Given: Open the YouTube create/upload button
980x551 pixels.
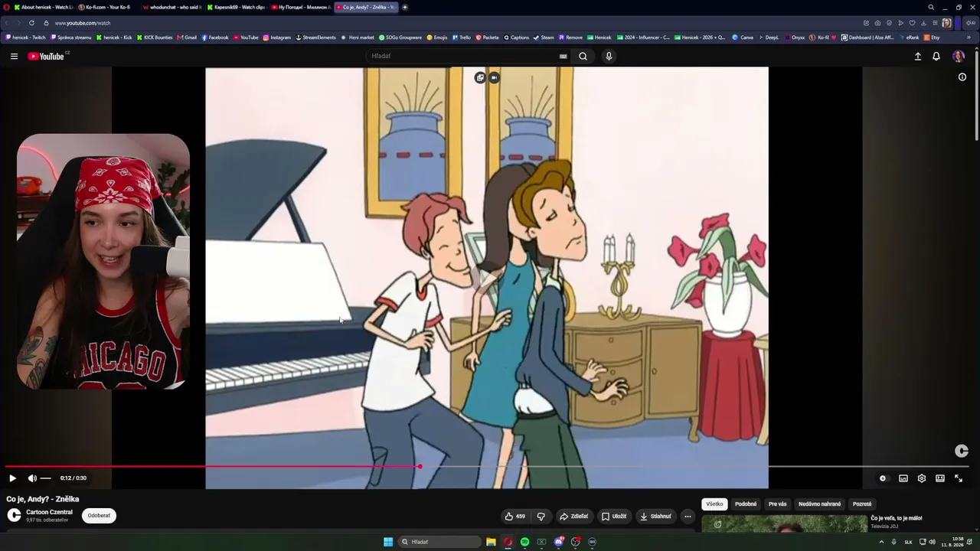Looking at the screenshot, I should click(918, 56).
